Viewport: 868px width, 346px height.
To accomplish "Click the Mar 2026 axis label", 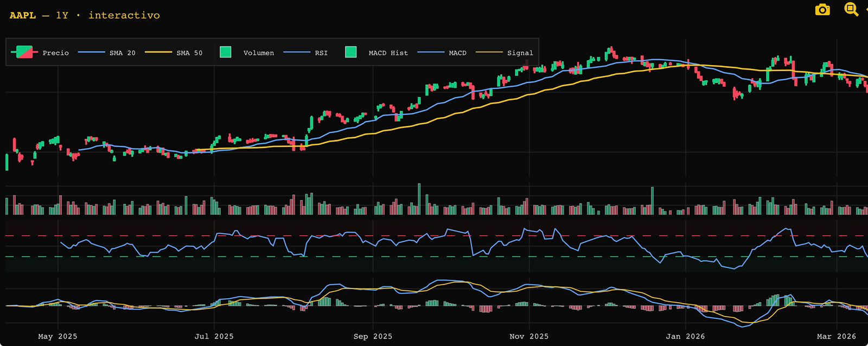I will pyautogui.click(x=837, y=336).
